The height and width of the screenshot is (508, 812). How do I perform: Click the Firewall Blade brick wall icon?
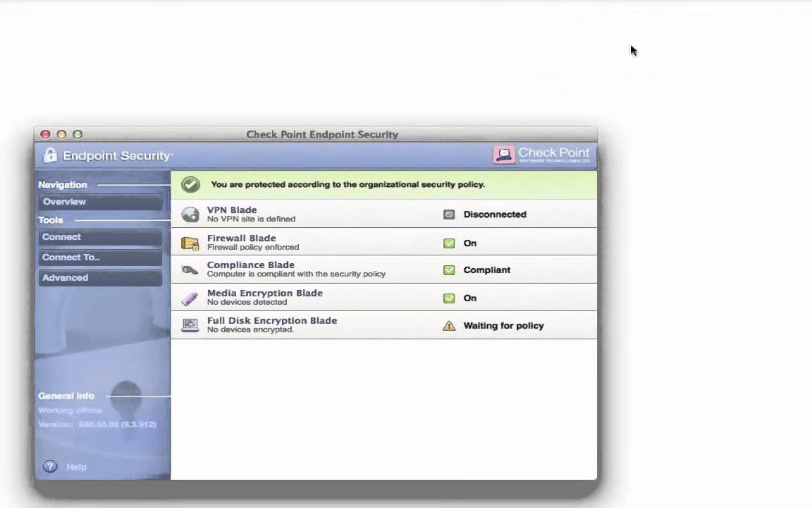coord(190,243)
